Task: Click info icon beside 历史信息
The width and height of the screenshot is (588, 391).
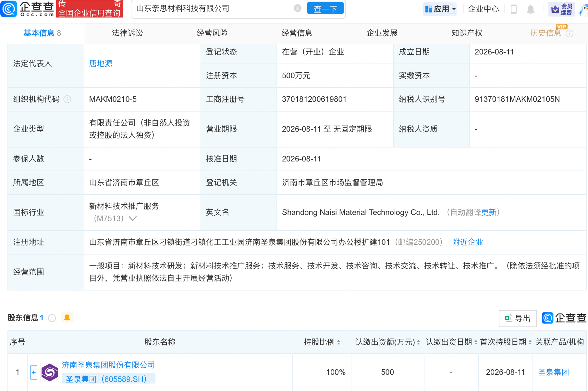Action: pos(570,33)
